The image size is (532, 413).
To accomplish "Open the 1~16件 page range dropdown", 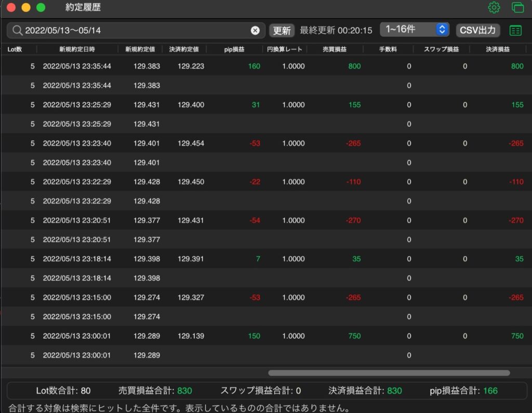I will (415, 30).
